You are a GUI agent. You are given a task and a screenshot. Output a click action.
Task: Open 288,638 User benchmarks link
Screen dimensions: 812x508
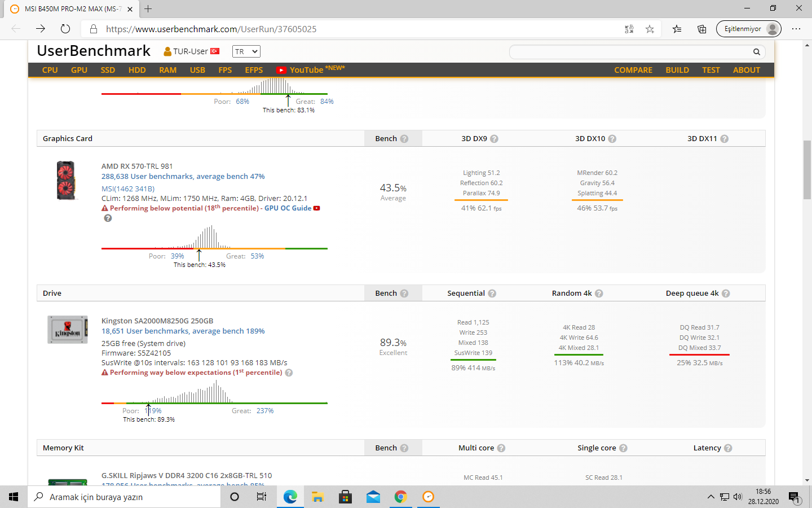[183, 176]
